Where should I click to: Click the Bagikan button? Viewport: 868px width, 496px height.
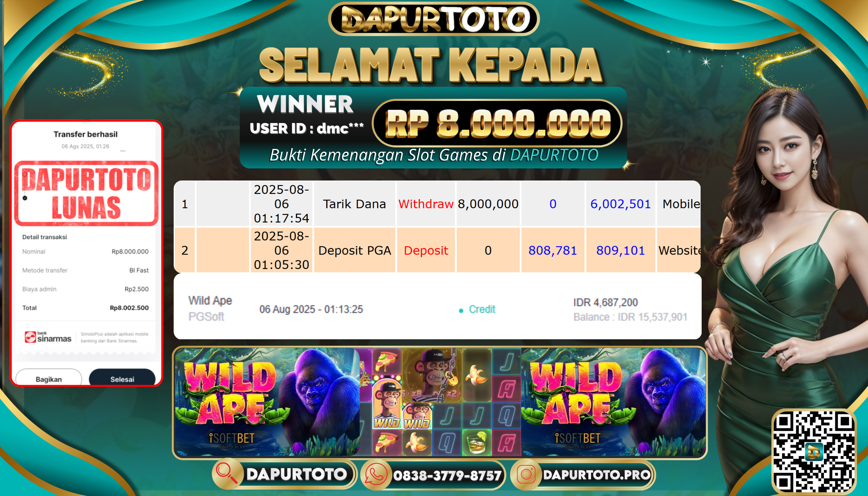click(49, 379)
